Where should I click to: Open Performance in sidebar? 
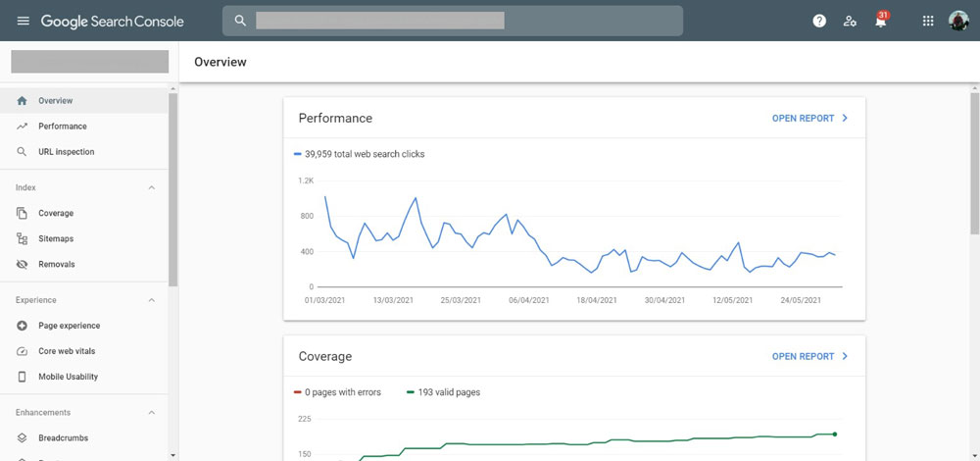pos(83,127)
